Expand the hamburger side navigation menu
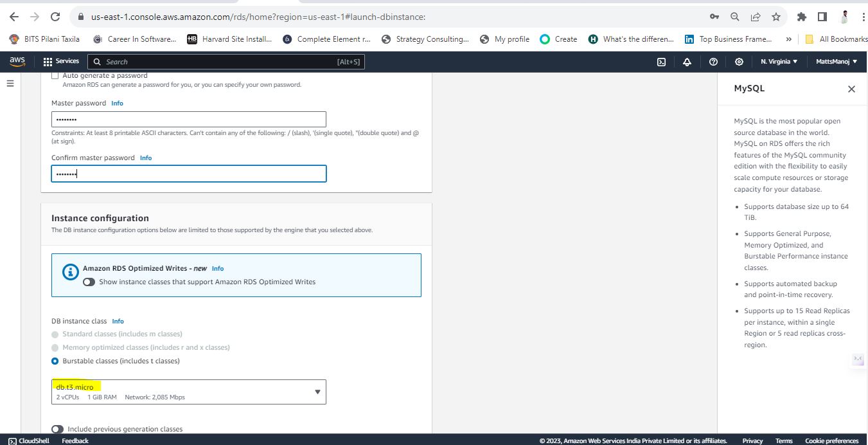 pos(10,83)
